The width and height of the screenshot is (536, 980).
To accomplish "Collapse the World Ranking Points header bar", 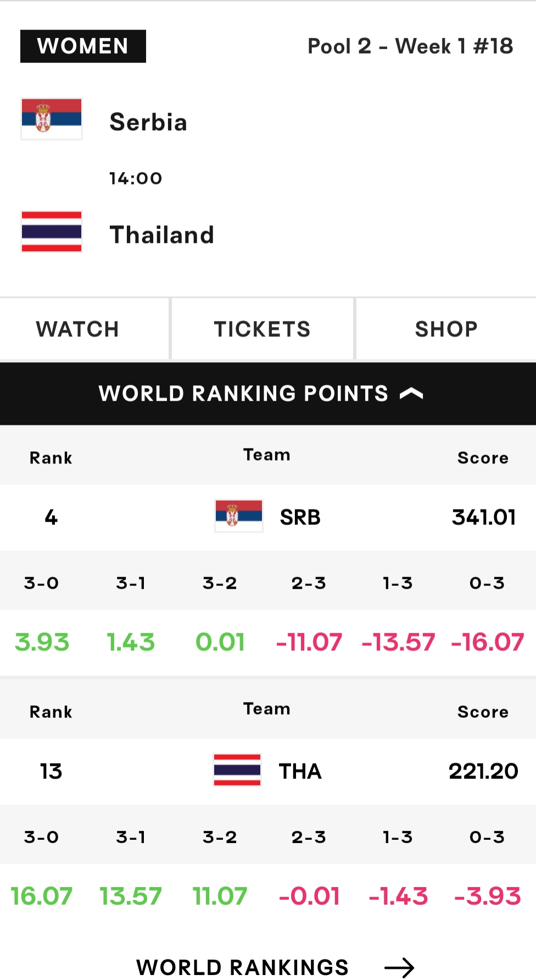I will point(268,394).
